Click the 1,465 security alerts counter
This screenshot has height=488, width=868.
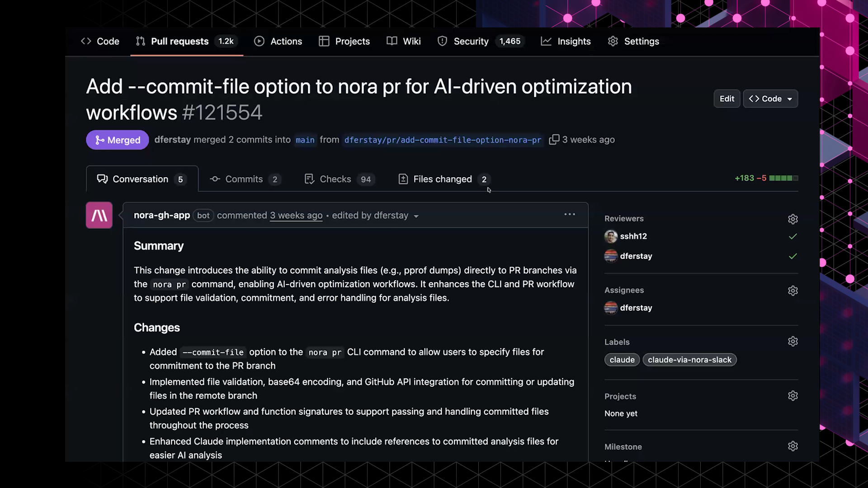(x=510, y=41)
